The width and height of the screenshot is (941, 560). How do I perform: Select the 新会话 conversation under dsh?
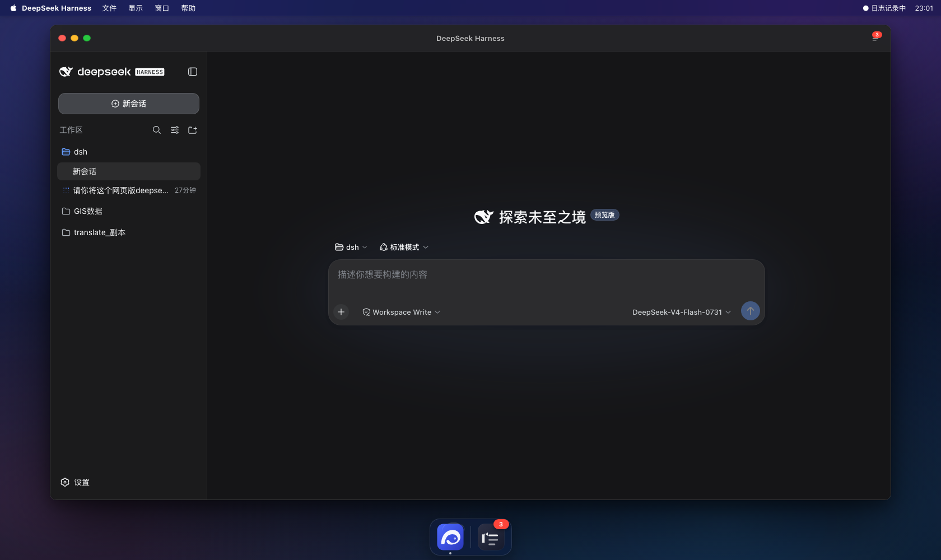click(129, 171)
